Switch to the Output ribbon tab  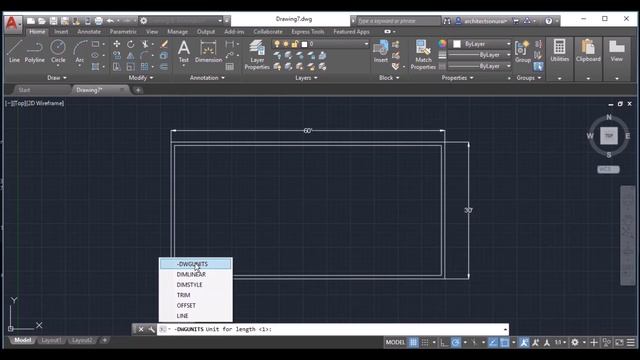tap(206, 31)
